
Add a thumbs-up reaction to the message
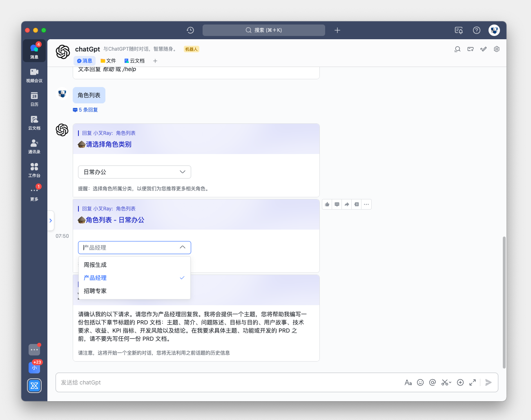click(x=327, y=204)
